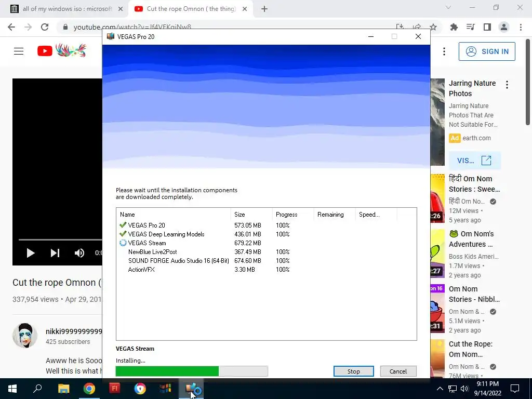Open Om Nom's Adventures video
The image size is (532, 399).
(471, 239)
